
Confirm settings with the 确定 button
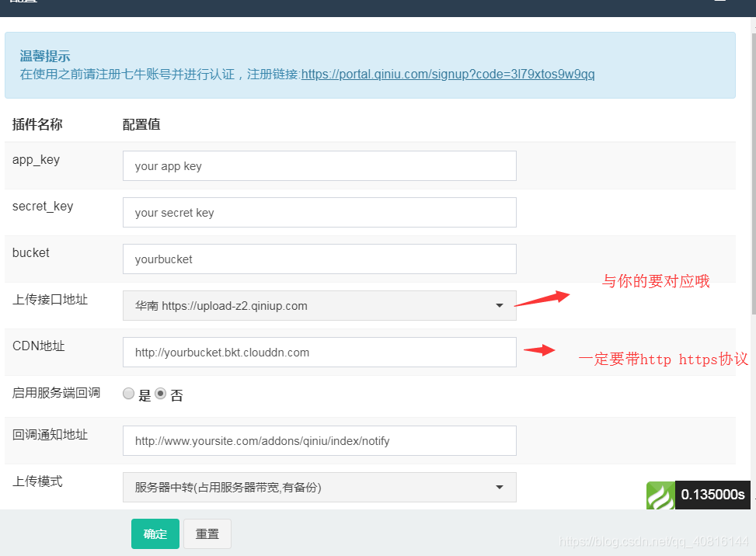click(x=155, y=533)
